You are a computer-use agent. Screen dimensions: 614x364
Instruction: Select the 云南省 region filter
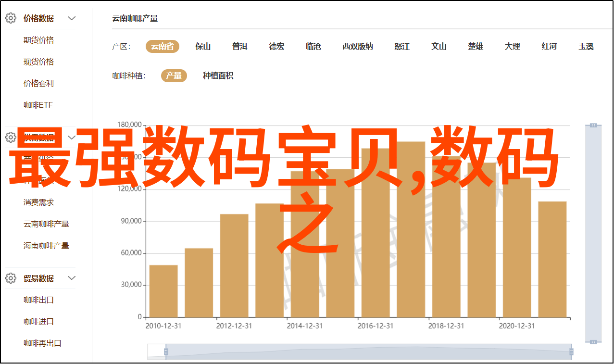point(163,46)
